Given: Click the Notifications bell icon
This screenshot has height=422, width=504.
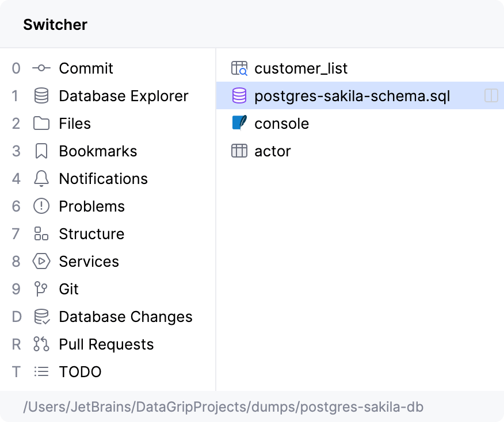Looking at the screenshot, I should click(41, 179).
